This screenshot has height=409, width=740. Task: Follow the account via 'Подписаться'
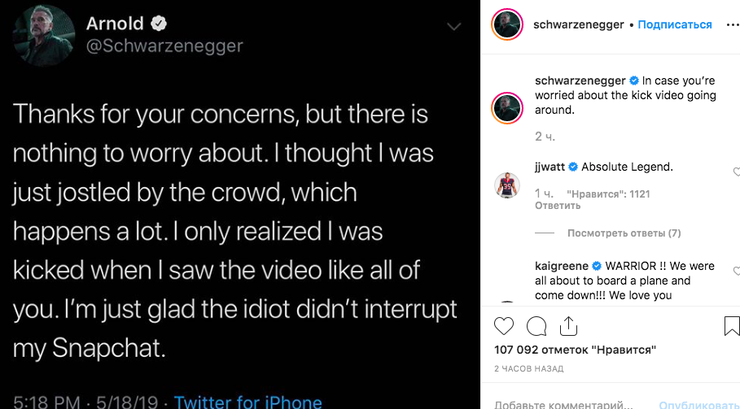click(x=675, y=24)
